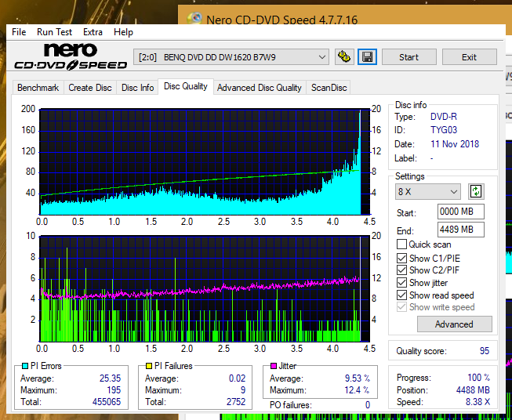
Task: Click the Start button
Action: 409,57
